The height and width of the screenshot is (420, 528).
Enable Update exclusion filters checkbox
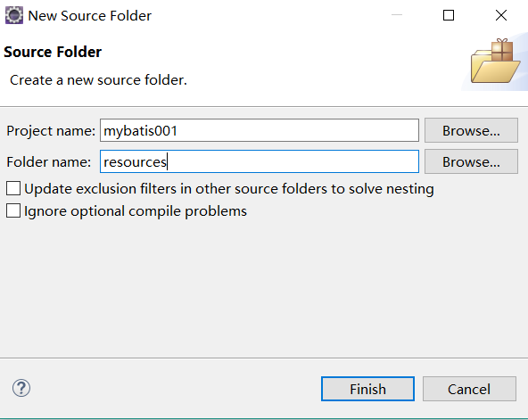13,188
